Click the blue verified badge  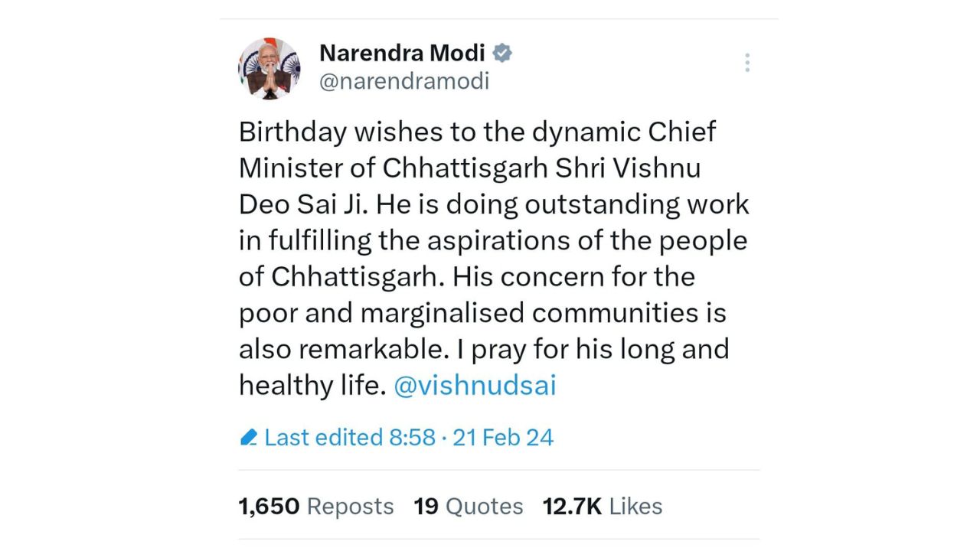[x=502, y=53]
